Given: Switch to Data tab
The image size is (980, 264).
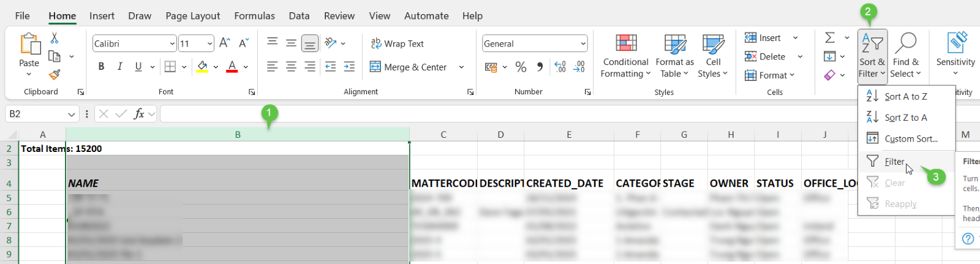Looking at the screenshot, I should (299, 16).
